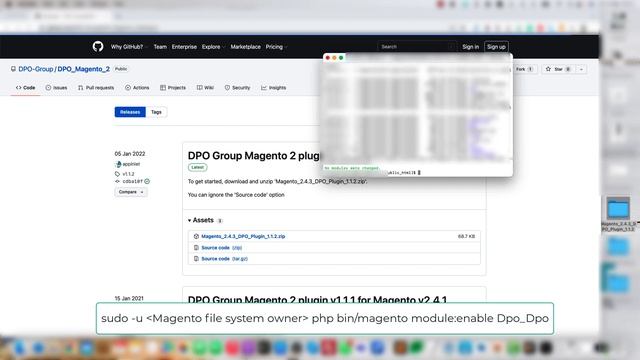The width and height of the screenshot is (640, 360).
Task: Click the verified commit badge icon
Action: click(147, 181)
